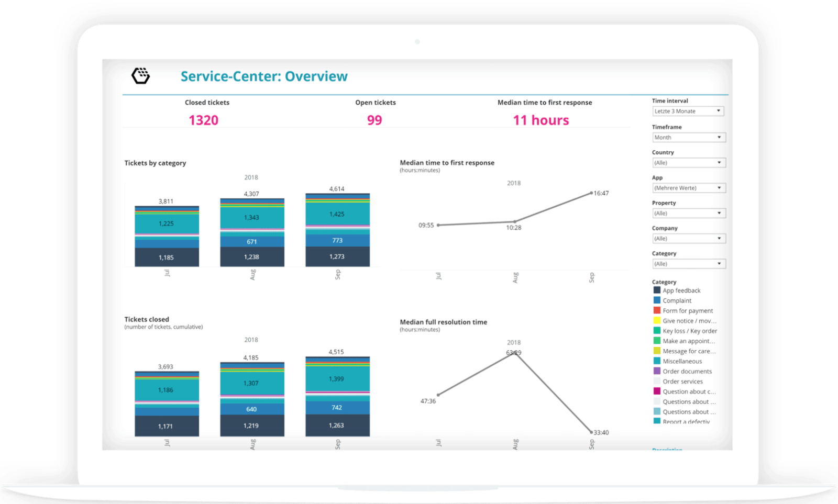Select Jul 1,225 segment in Tickets by category
Viewport: 838px width, 504px height.
[x=167, y=224]
